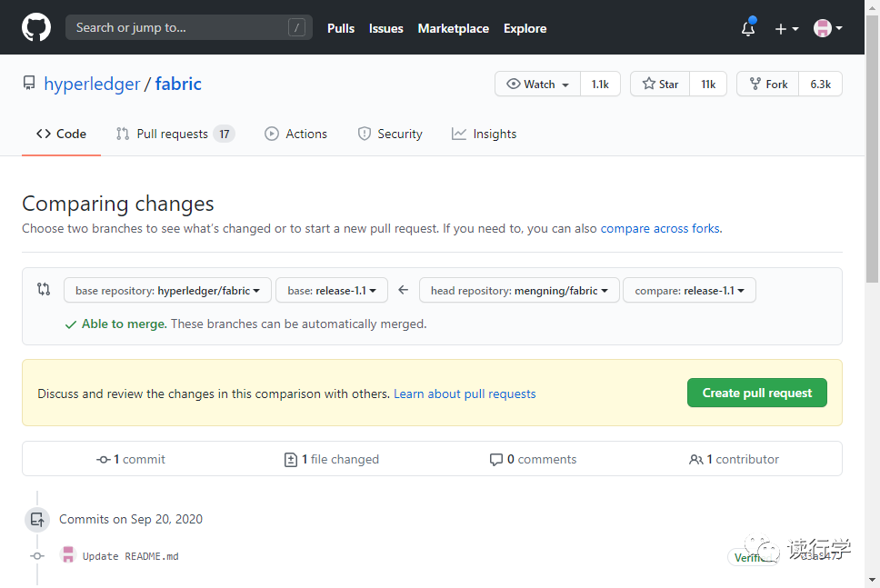Open Explore in the top navigation
The width and height of the screenshot is (880, 588).
click(525, 28)
